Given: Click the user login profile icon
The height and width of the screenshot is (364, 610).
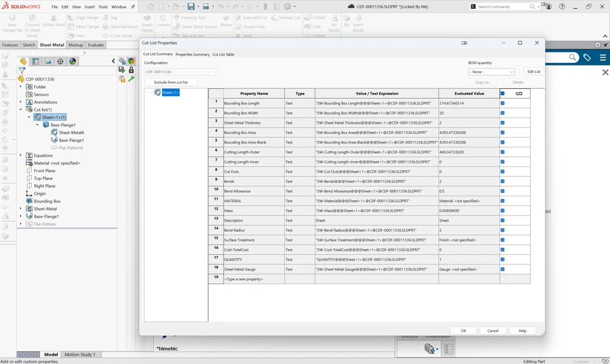Looking at the screenshot, I should 548,6.
